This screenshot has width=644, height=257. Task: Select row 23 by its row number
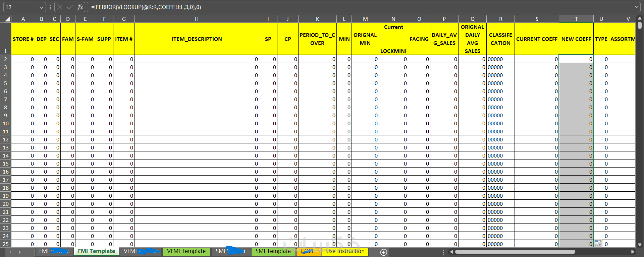coord(6,228)
